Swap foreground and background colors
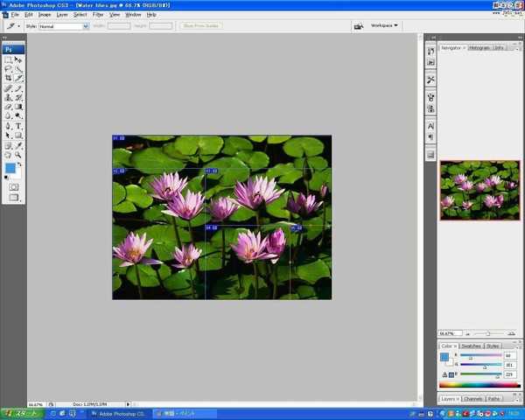525x420 pixels. coord(20,163)
